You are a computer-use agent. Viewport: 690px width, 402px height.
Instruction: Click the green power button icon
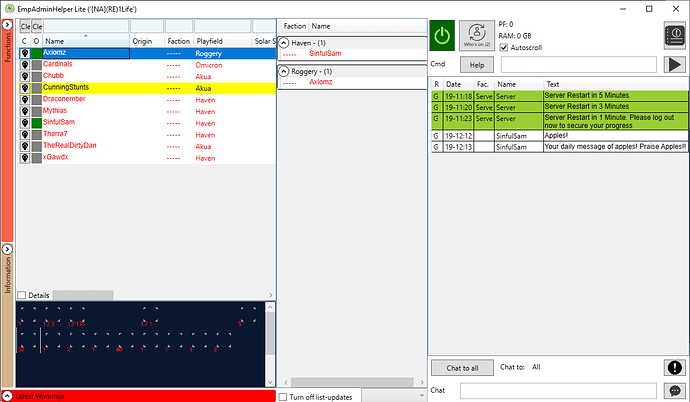[x=442, y=36]
